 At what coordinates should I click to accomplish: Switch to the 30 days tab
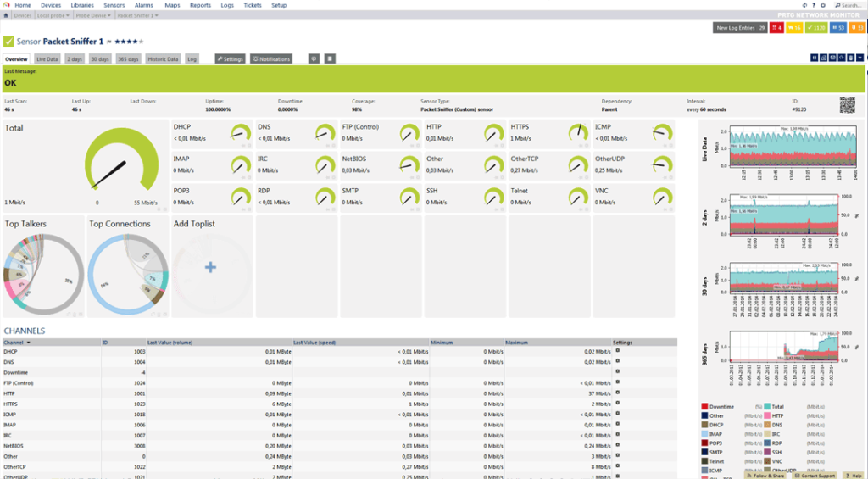(x=100, y=58)
